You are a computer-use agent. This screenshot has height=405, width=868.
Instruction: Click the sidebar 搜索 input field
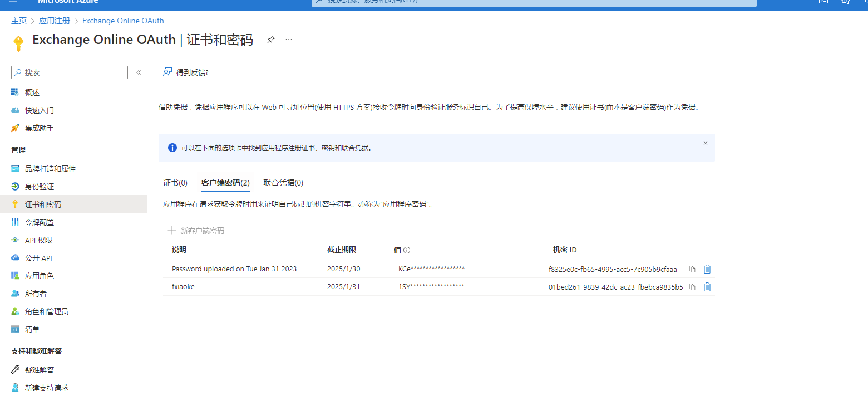pos(70,72)
